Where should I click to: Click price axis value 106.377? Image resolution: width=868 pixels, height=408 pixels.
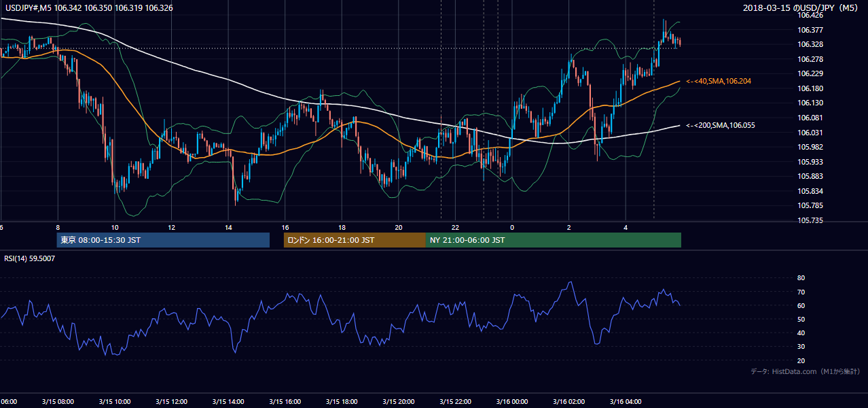click(x=810, y=30)
